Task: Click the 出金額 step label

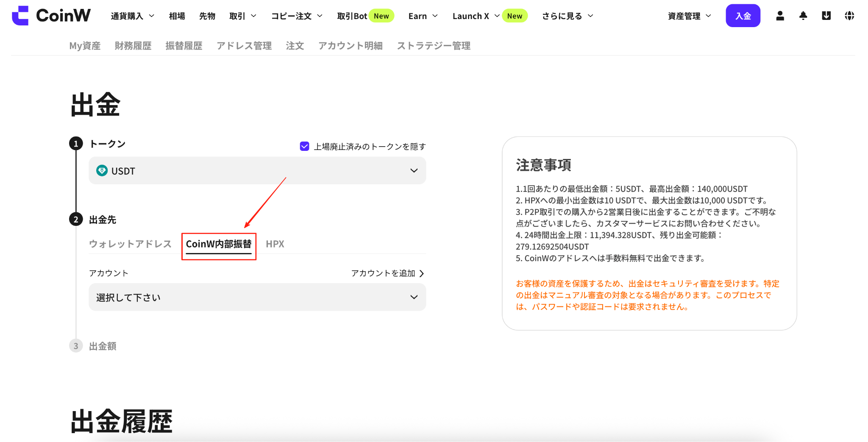Action: [103, 346]
